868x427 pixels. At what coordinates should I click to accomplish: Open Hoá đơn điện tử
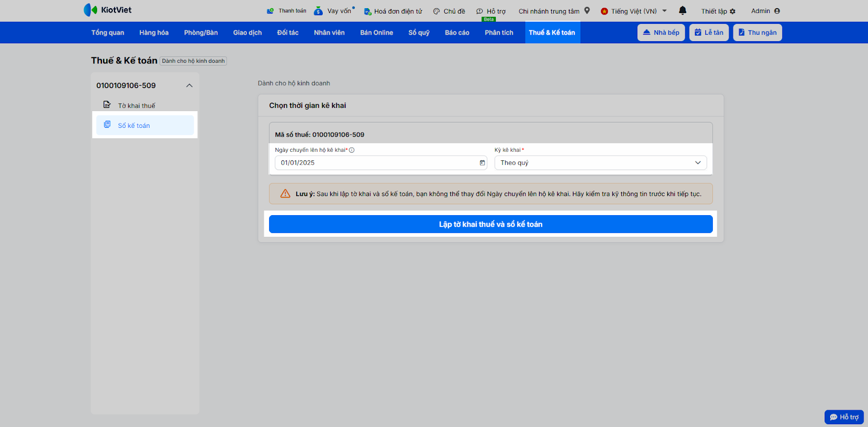393,11
